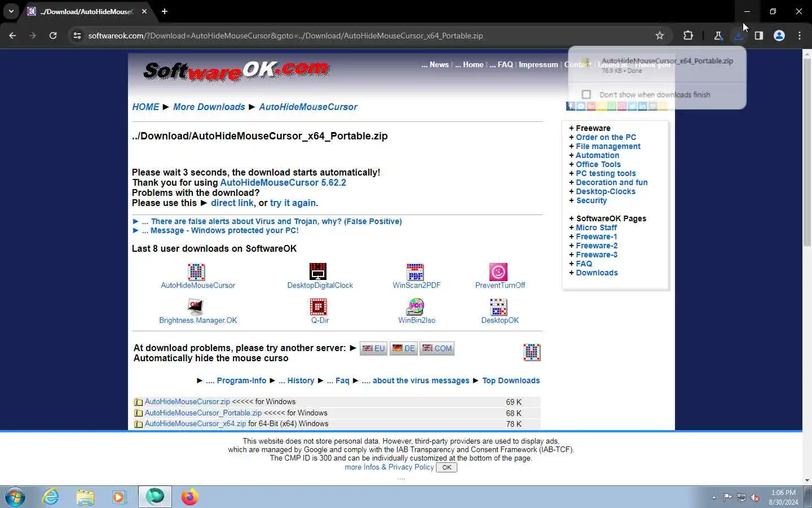This screenshot has width=812, height=508.
Task: Open the Windows Start button
Action: 15,497
